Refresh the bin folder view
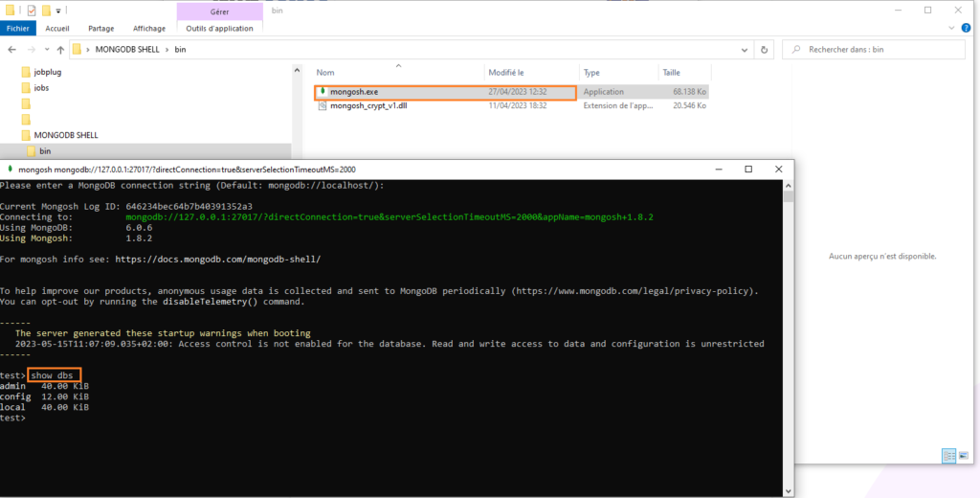This screenshot has width=980, height=498. [764, 50]
